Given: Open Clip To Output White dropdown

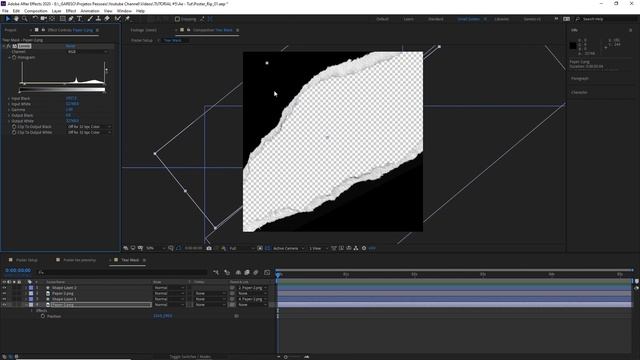Looking at the screenshot, I should 89,133.
